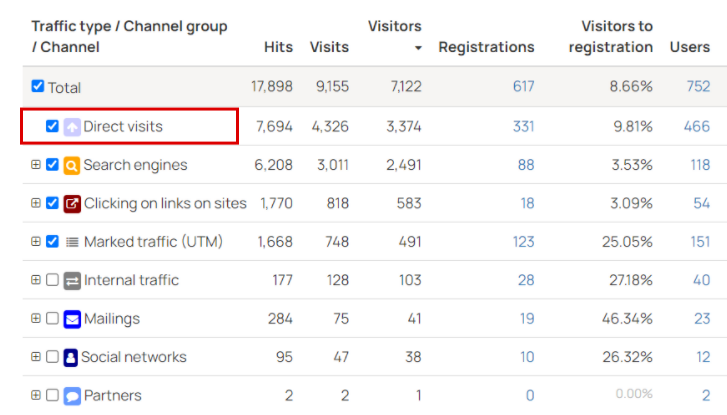Viewport: 727px width, 415px height.
Task: Click the Visitors sort arrow
Action: click(x=418, y=48)
